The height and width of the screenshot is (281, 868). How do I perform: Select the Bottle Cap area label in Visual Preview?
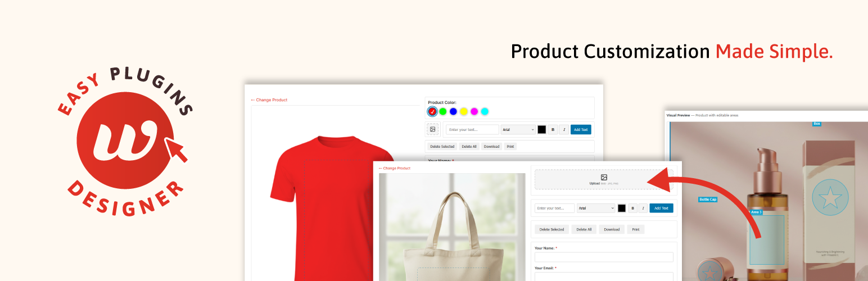(x=708, y=200)
